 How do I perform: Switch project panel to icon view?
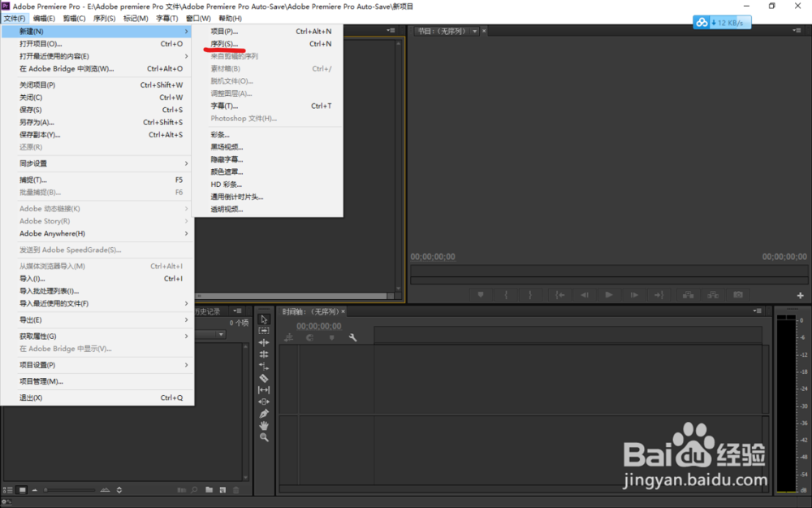click(22, 490)
